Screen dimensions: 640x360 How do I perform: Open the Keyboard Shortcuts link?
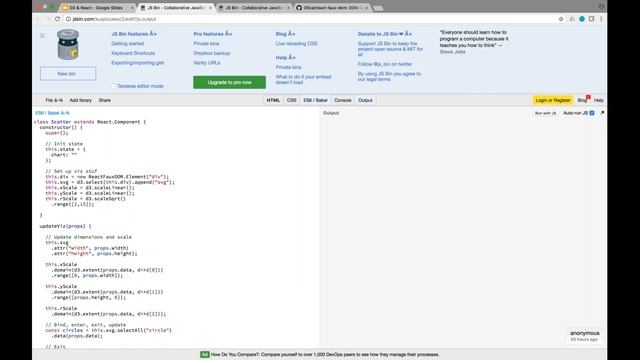[133, 53]
